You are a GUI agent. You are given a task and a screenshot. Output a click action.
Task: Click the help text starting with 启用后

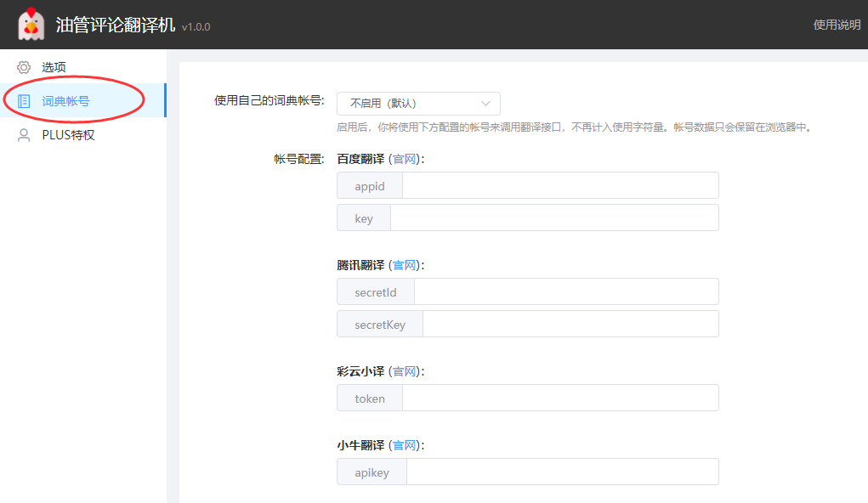click(575, 127)
